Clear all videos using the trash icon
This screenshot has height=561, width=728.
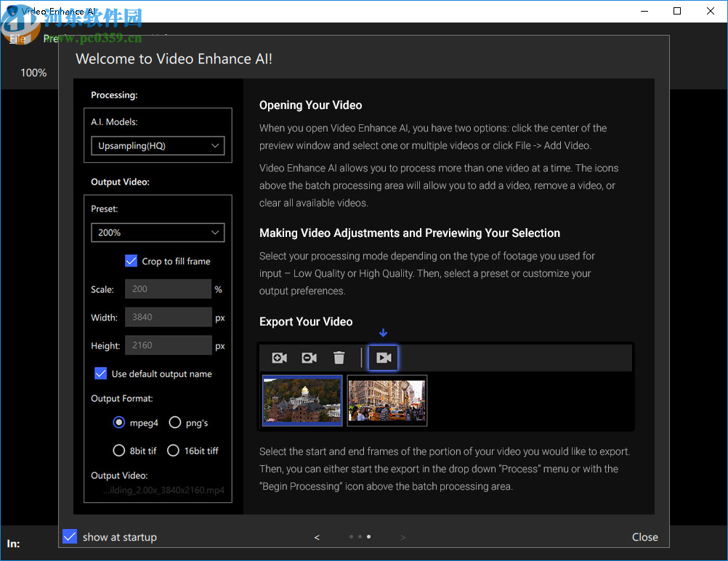[x=339, y=358]
